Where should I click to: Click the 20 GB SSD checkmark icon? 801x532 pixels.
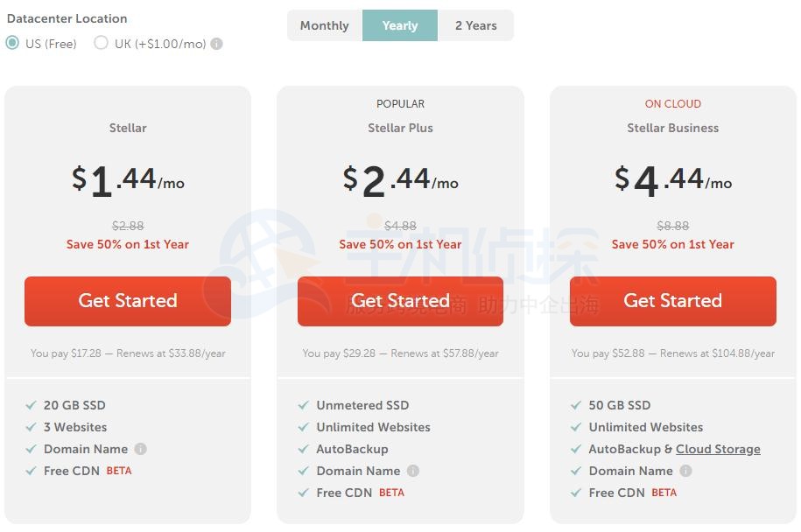32,405
